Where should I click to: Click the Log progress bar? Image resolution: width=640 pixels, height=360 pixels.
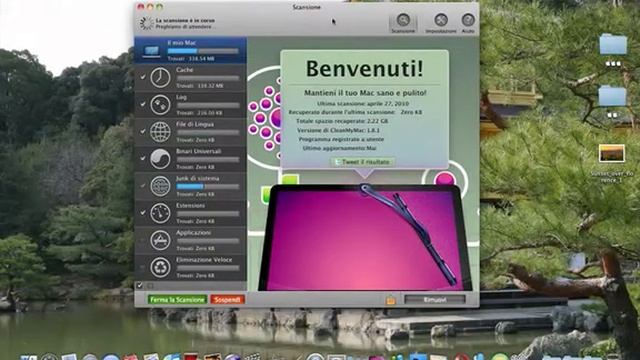coord(208,105)
